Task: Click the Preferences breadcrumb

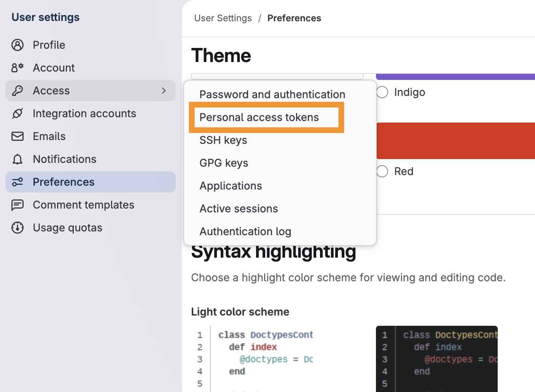Action: 294,18
